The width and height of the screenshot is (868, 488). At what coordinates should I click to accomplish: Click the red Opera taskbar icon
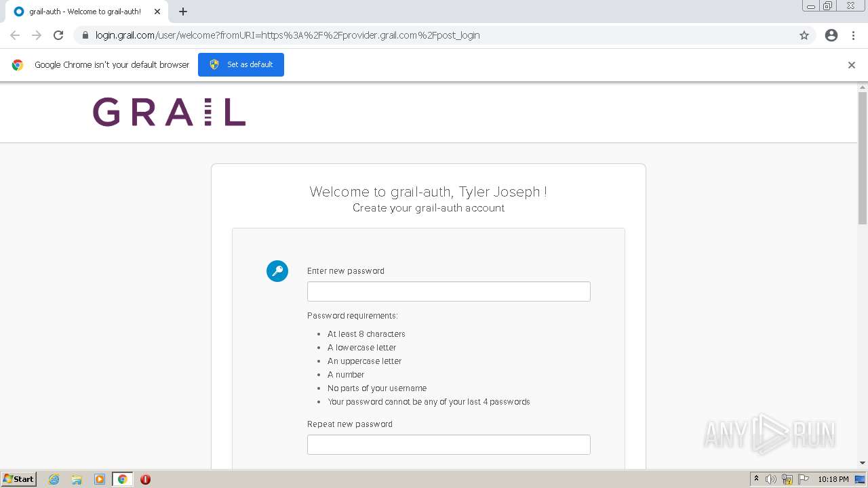coord(145,479)
